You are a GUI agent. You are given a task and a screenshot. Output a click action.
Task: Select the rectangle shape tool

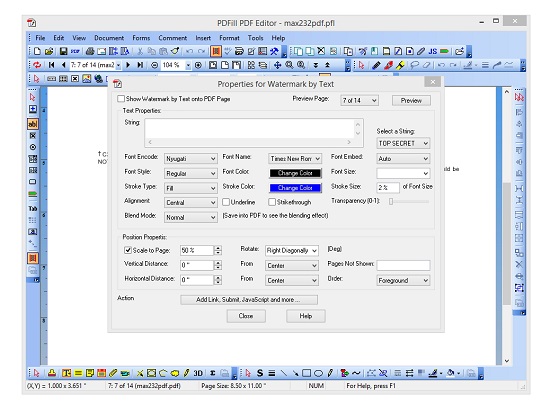pyautogui.click(x=306, y=373)
